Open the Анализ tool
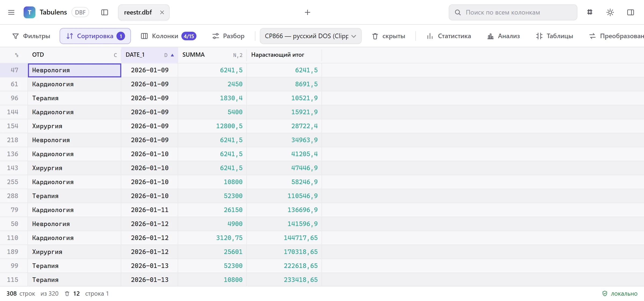644x301 pixels. [x=503, y=36]
